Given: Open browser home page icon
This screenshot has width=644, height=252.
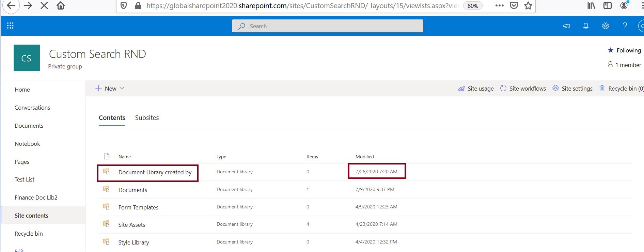Looking at the screenshot, I should [61, 5].
